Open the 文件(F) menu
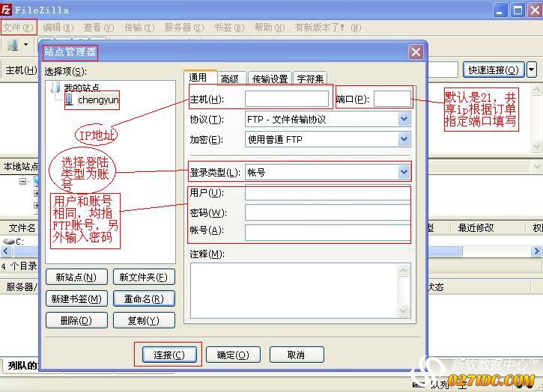The image size is (543, 392). coord(19,28)
